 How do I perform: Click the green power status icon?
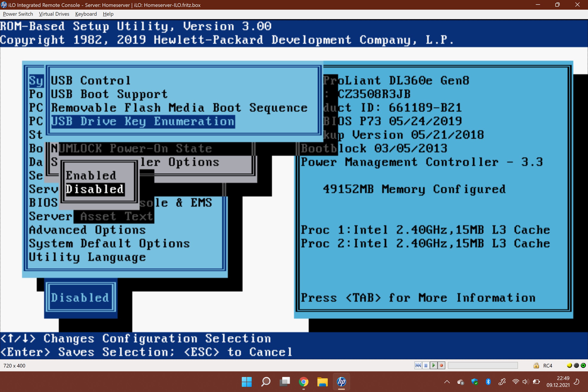pos(583,366)
